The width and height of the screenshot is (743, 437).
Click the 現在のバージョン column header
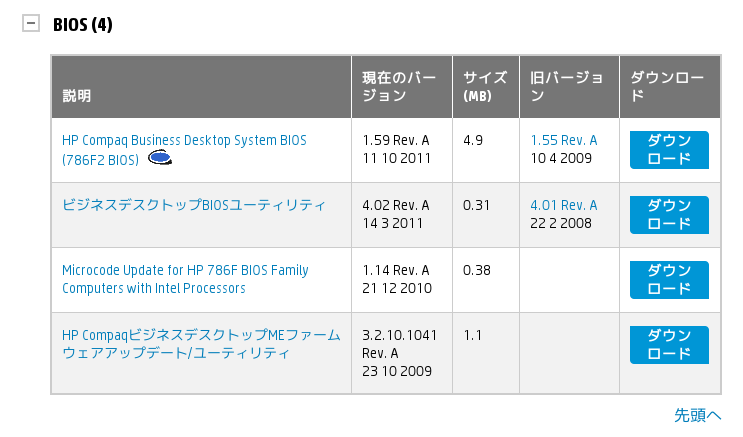[400, 87]
